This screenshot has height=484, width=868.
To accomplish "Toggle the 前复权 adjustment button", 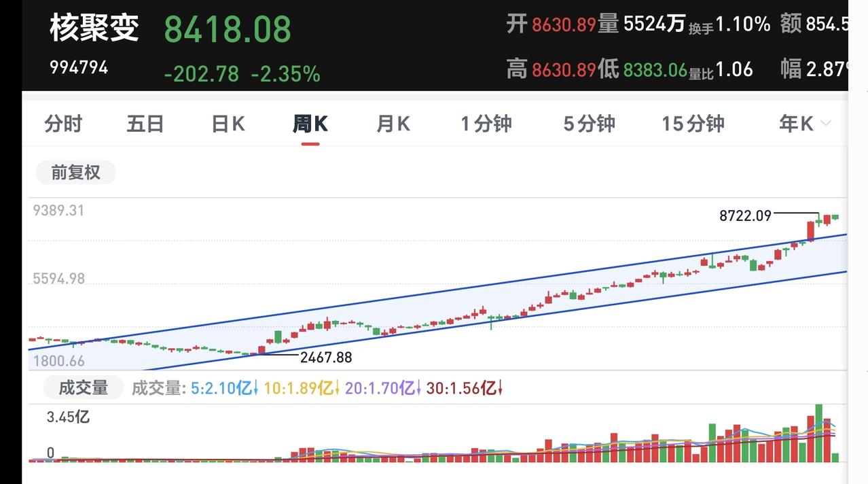I will pyautogui.click(x=75, y=173).
